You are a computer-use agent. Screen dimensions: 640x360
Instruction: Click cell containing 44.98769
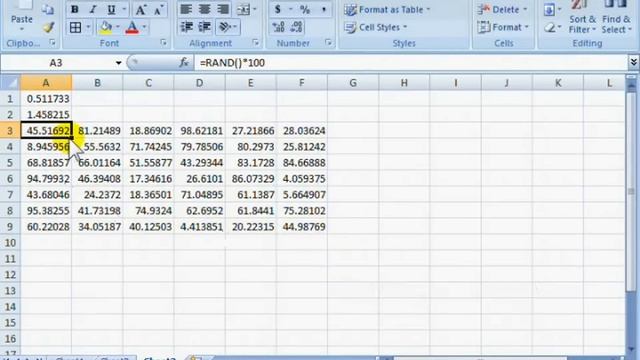pyautogui.click(x=302, y=227)
